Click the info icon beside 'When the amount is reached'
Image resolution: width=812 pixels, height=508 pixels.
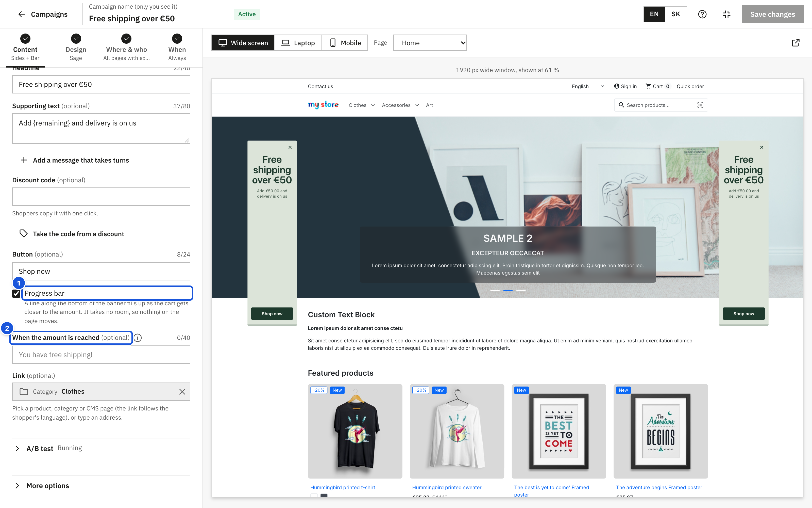(138, 338)
